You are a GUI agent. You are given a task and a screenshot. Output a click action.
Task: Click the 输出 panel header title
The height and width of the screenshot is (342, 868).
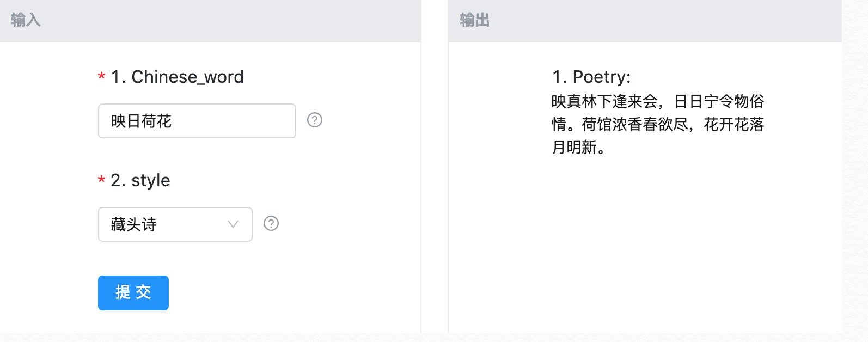[474, 20]
